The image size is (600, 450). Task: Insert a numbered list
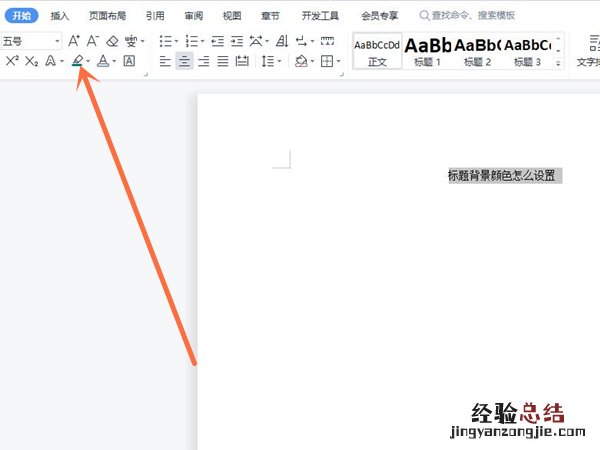(x=192, y=41)
